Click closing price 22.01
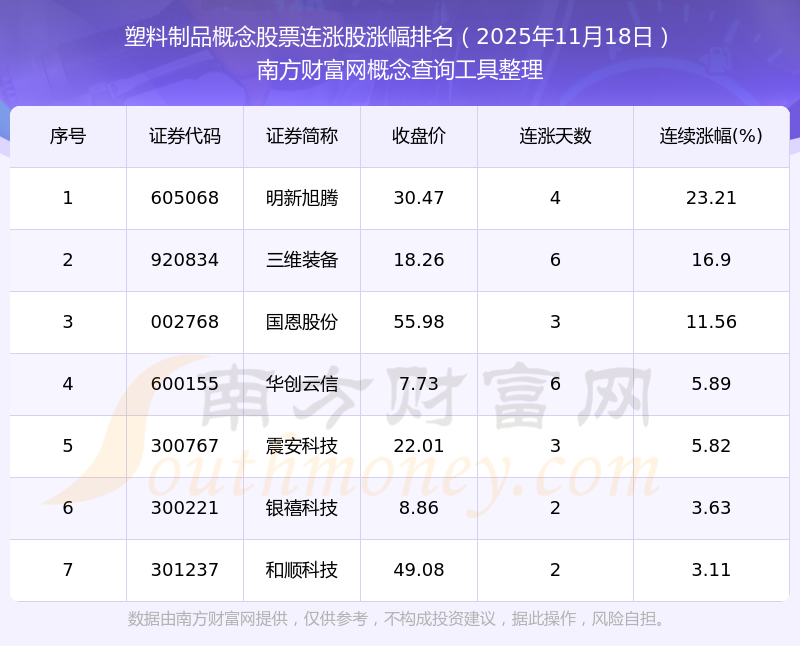 pos(419,446)
